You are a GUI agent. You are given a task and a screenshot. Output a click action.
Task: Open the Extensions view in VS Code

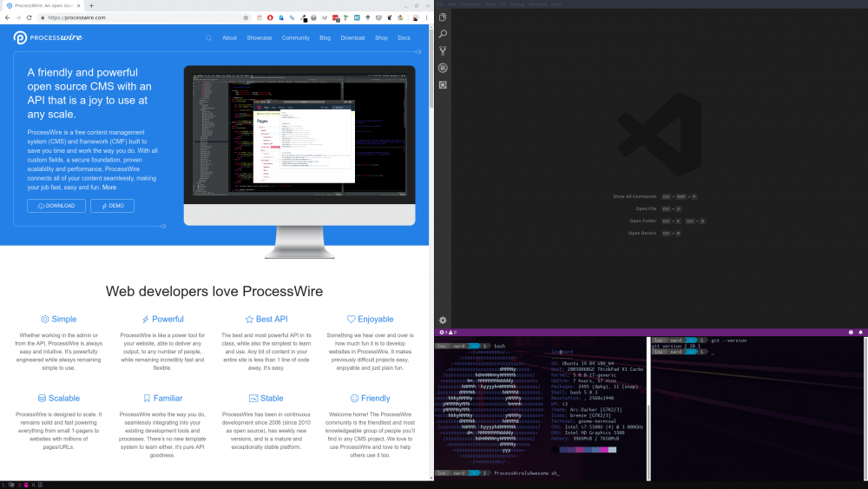tap(443, 85)
